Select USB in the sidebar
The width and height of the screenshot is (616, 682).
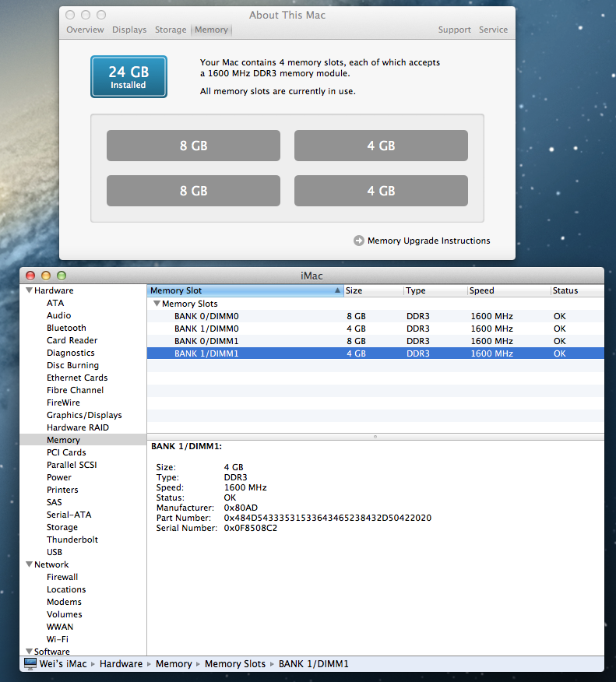tap(55, 551)
